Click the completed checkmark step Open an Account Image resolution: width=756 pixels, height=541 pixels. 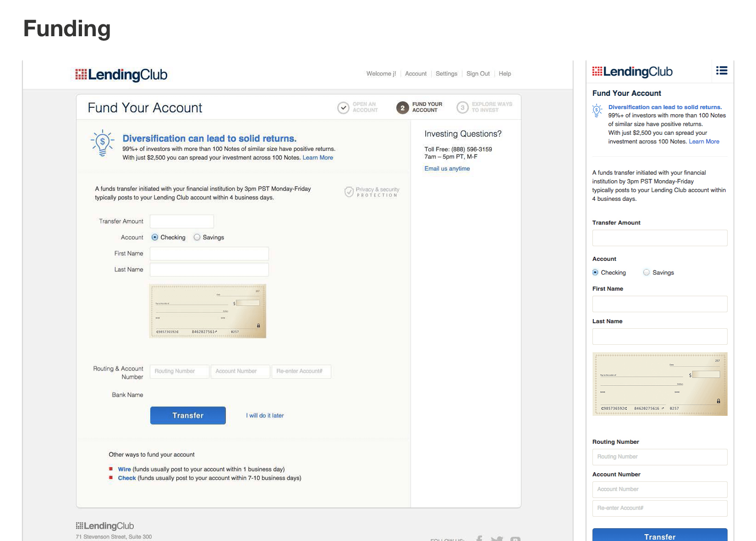pyautogui.click(x=343, y=108)
